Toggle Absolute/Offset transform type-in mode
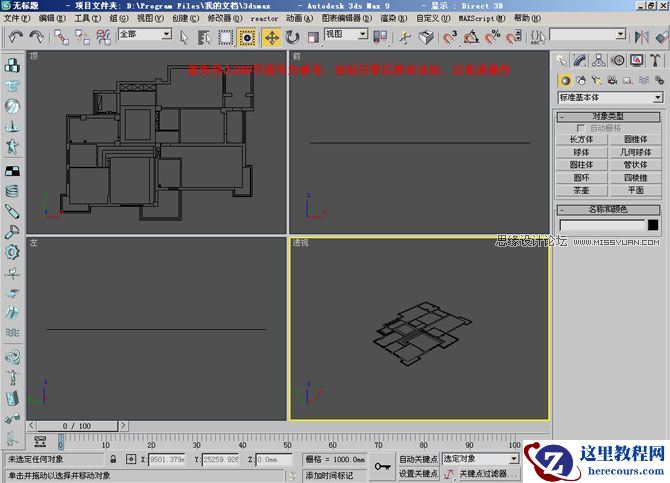 click(131, 459)
